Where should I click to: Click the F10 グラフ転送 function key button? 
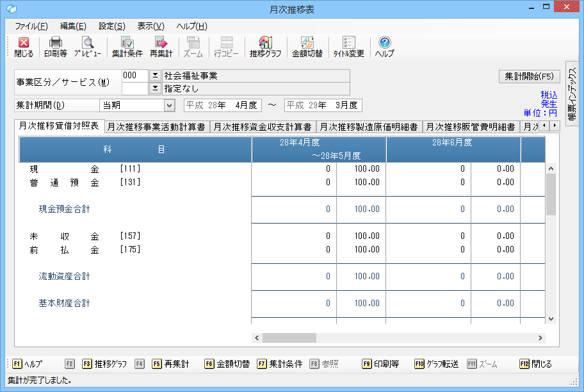coord(437,364)
